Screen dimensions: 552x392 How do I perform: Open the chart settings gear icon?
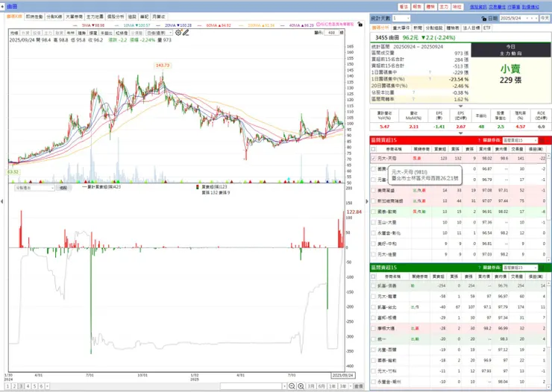point(178,33)
